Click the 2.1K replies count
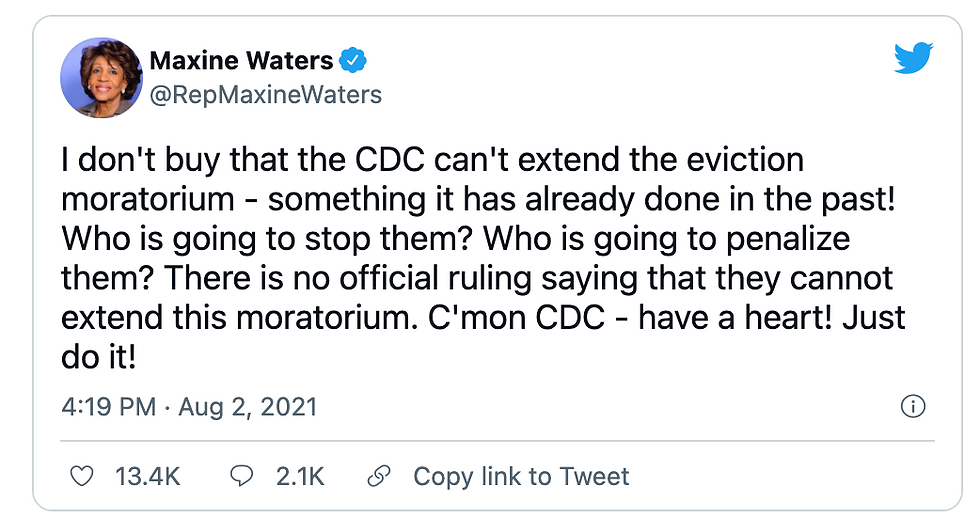Screen dimensions: 980x530 click(x=300, y=476)
